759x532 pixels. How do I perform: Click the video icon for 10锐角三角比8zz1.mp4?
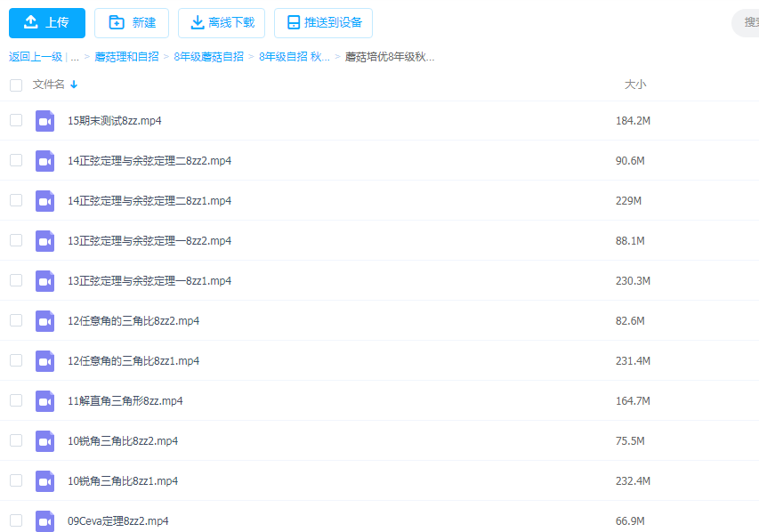tap(44, 480)
